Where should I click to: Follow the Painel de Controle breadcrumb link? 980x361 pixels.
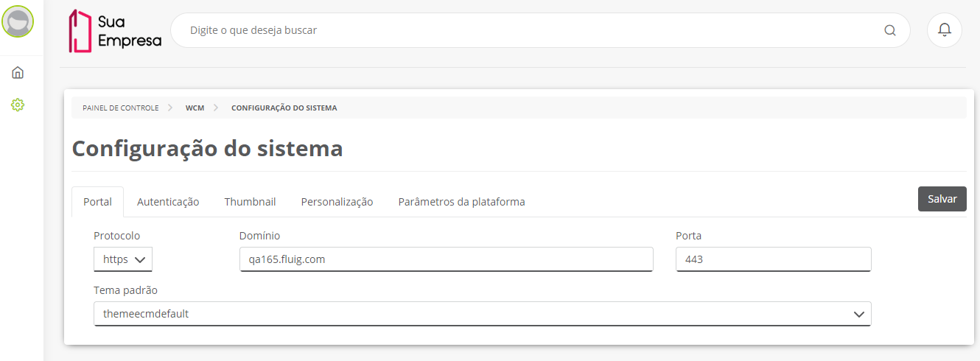(121, 108)
